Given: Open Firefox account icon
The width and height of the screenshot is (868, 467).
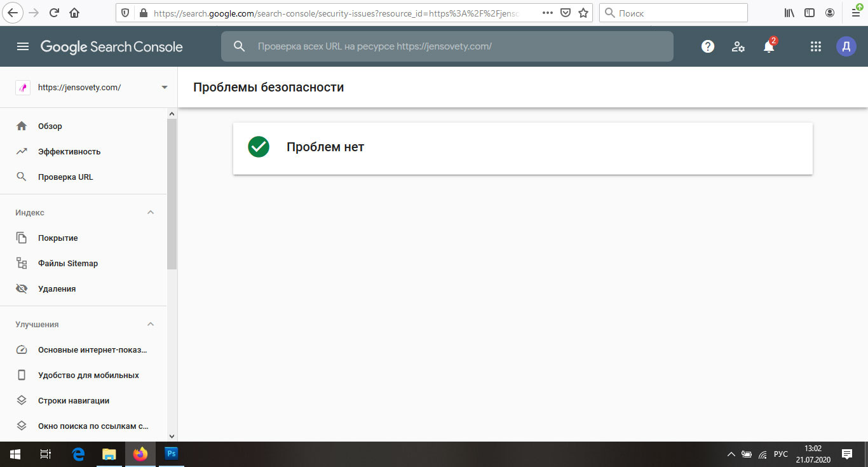Looking at the screenshot, I should [830, 13].
